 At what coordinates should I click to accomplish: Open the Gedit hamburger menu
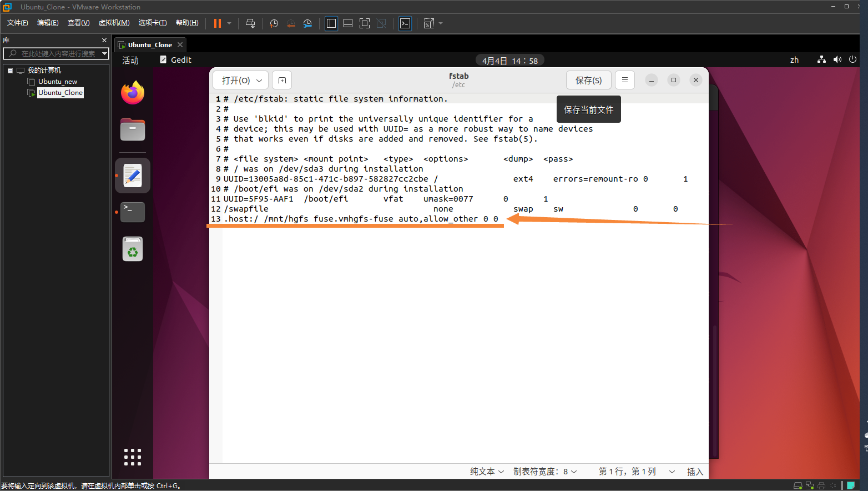(625, 80)
